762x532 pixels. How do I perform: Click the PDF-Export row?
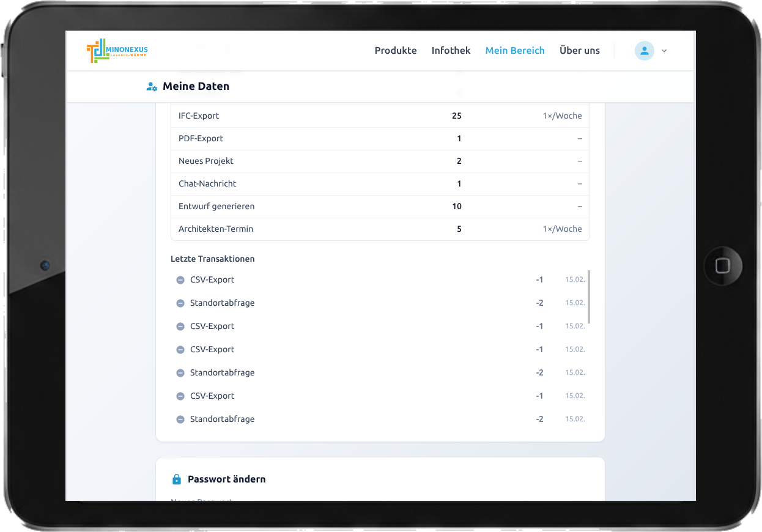380,138
